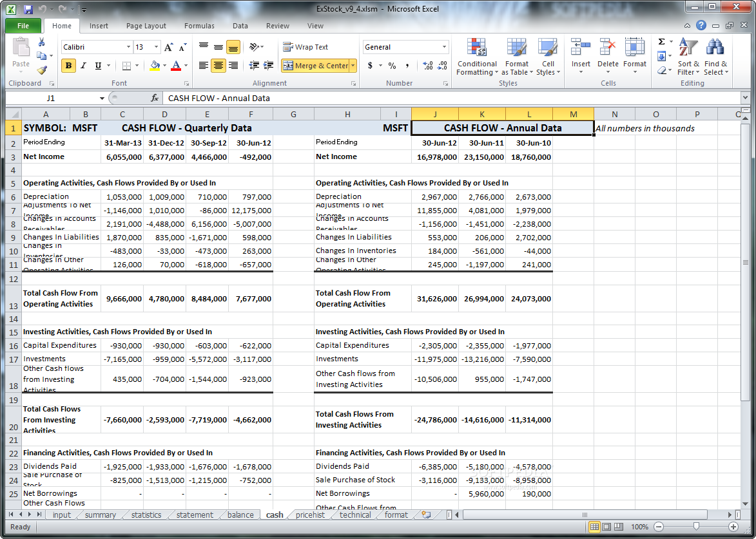Click the Format Painter brush icon
The image size is (756, 539).
click(41, 70)
